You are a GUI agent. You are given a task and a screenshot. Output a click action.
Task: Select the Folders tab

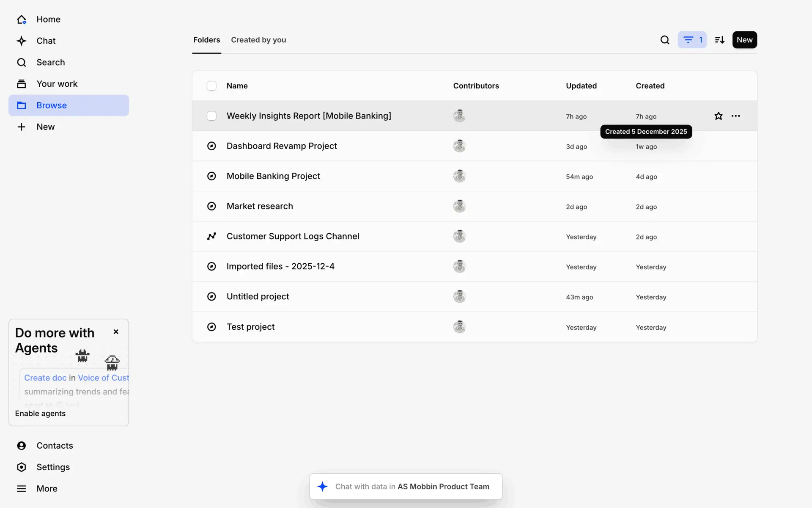(x=206, y=40)
